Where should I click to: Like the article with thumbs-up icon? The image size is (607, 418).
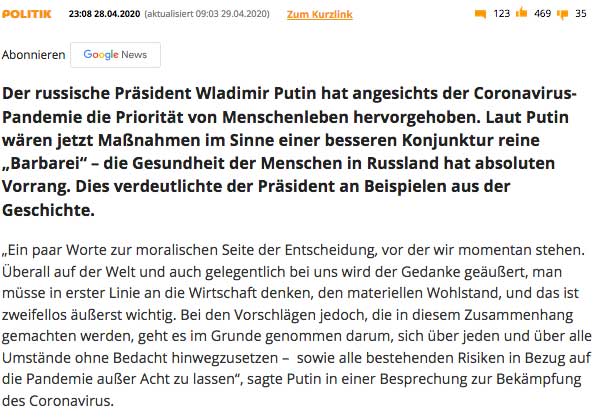(524, 14)
